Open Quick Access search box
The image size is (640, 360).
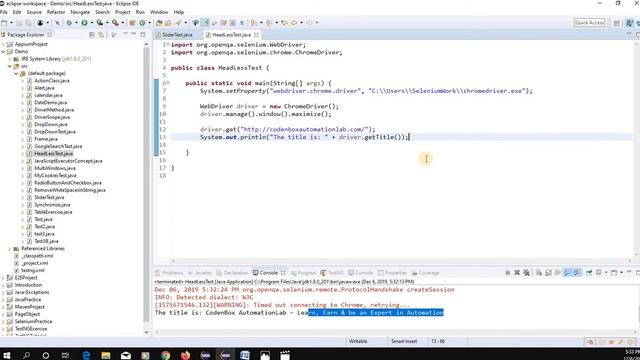[x=589, y=23]
